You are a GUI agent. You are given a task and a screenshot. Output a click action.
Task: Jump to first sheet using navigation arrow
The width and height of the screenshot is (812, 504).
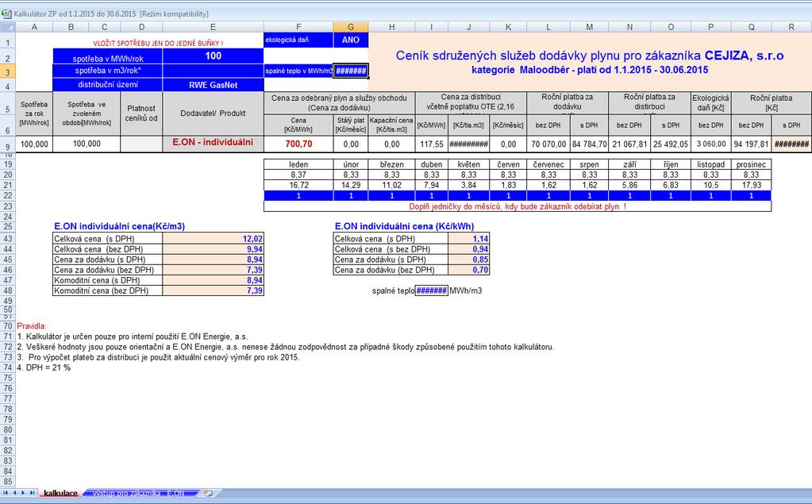[x=6, y=493]
